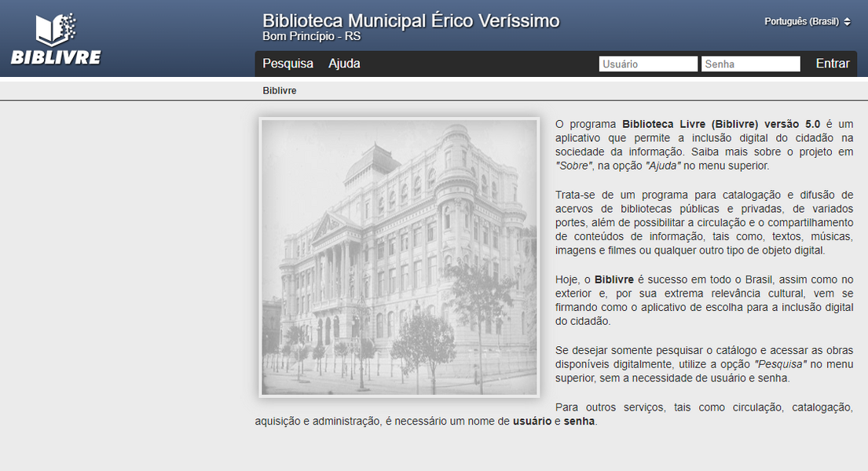The width and height of the screenshot is (868, 471).
Task: Click the bold senha word in the last paragraph
Action: coord(577,422)
